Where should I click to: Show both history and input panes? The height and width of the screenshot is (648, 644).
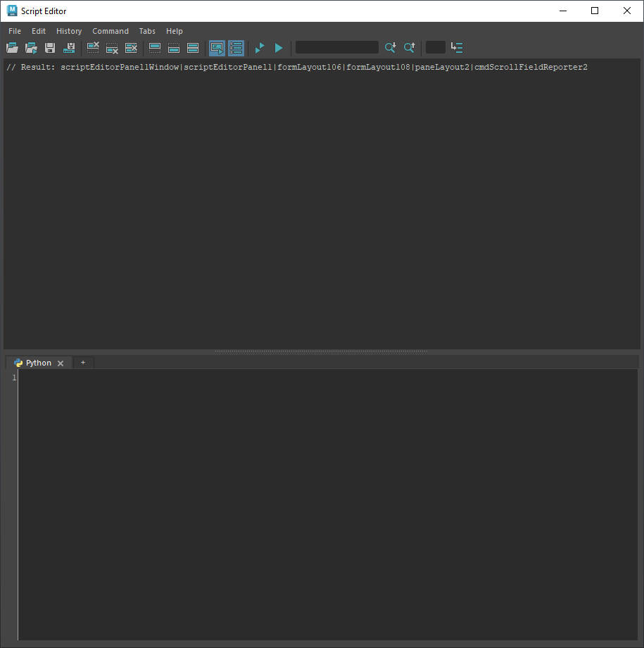click(193, 48)
